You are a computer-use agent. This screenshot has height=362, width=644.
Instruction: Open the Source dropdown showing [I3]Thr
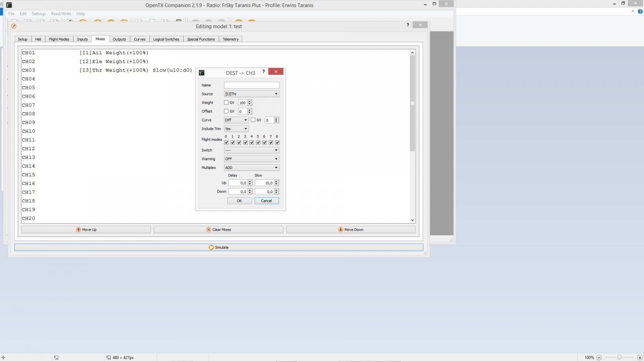coord(252,94)
